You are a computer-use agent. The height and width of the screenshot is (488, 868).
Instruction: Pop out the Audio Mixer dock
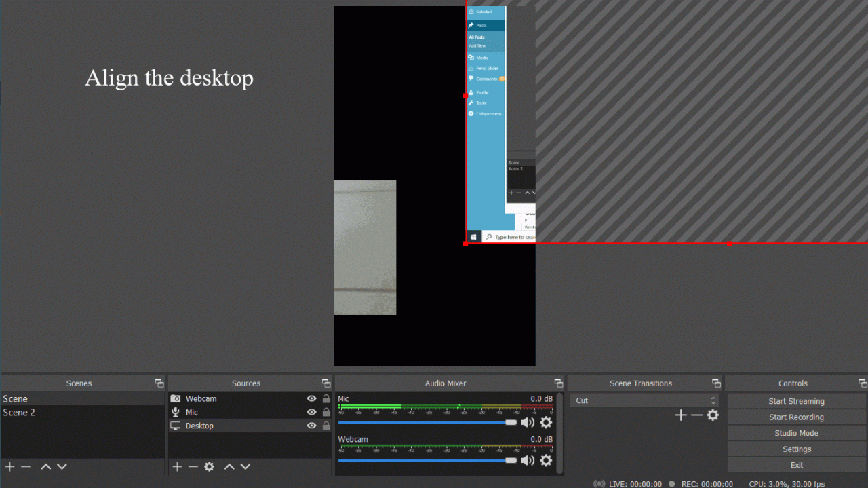pyautogui.click(x=558, y=383)
